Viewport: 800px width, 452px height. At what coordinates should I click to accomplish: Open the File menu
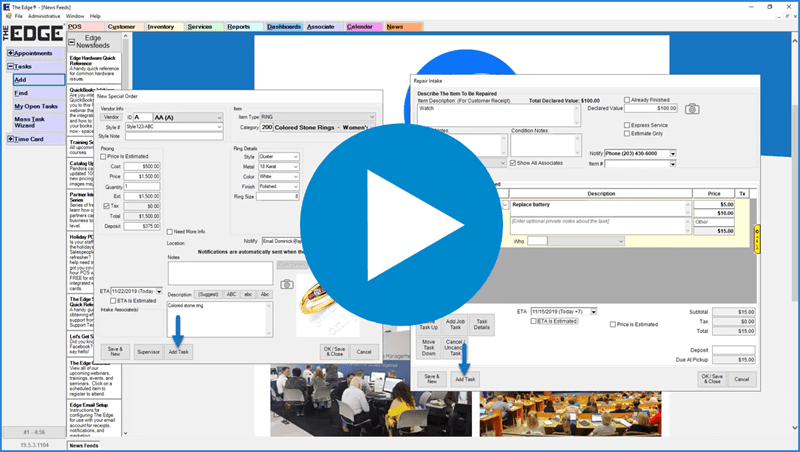click(x=18, y=16)
